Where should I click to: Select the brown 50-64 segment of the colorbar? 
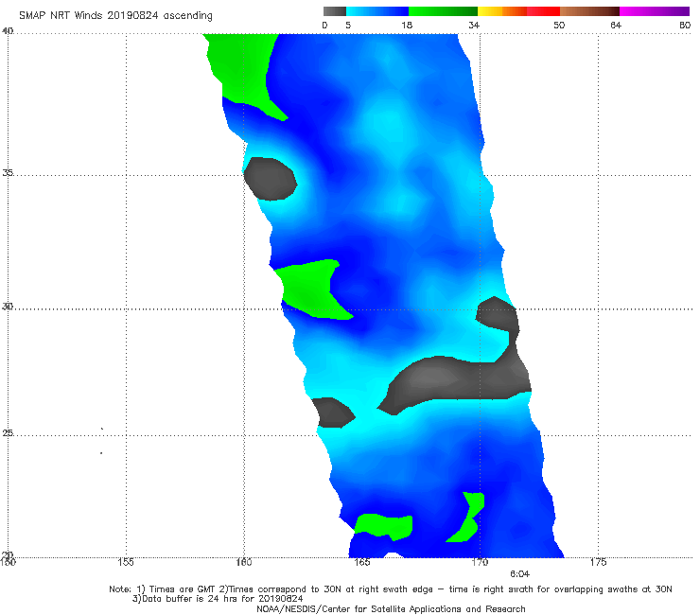click(x=589, y=11)
